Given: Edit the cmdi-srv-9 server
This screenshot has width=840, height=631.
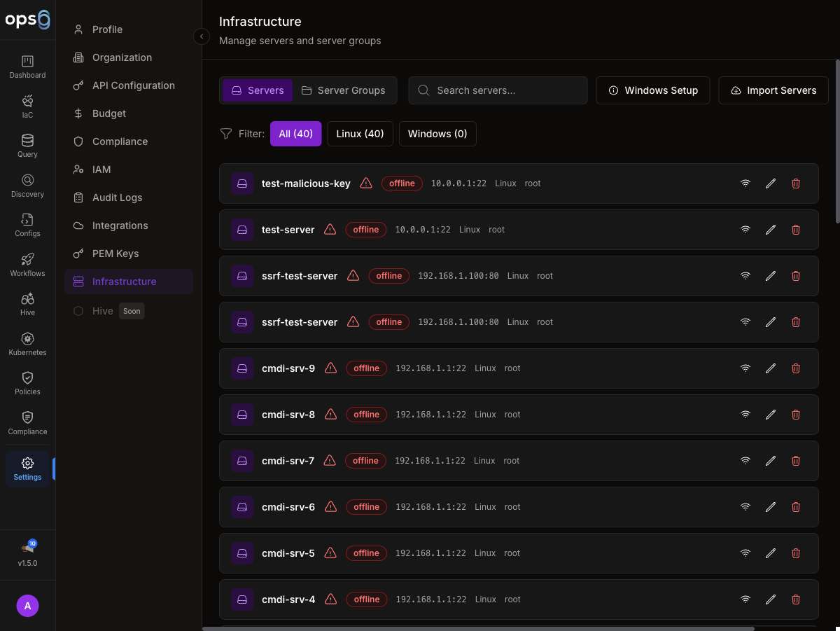Looking at the screenshot, I should tap(771, 368).
